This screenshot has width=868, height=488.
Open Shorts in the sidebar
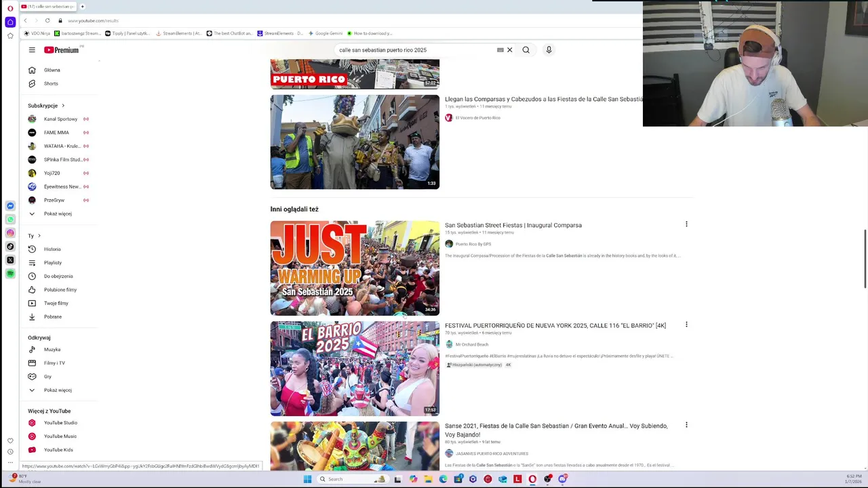click(x=52, y=83)
